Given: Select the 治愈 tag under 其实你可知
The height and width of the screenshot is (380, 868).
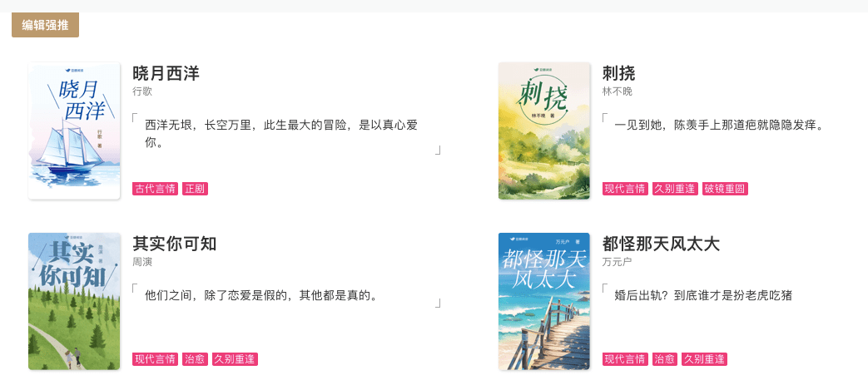Looking at the screenshot, I should pos(195,359).
